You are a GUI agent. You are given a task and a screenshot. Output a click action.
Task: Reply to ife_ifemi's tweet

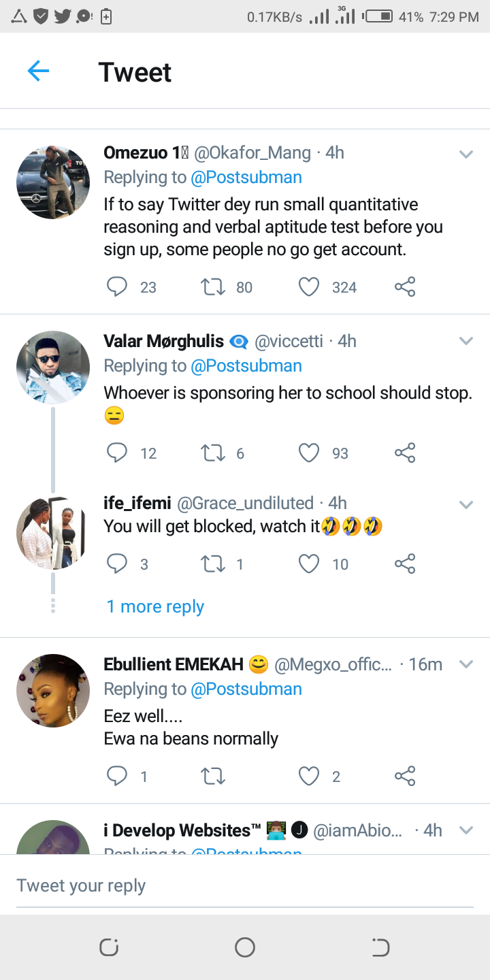(117, 563)
